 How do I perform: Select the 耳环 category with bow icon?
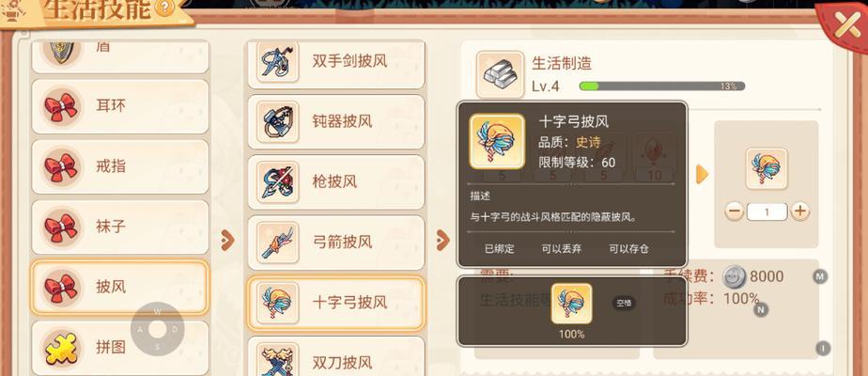(120, 106)
